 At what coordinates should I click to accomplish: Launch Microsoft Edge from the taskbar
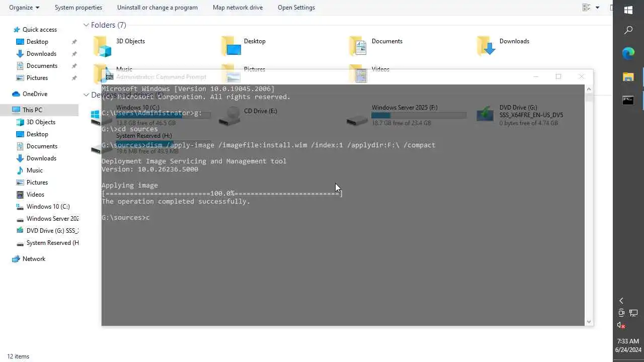coord(628,53)
